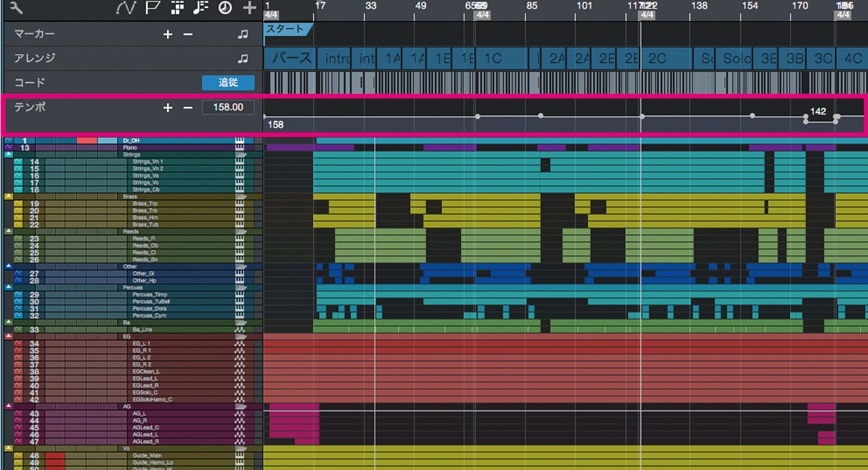Toggle automation icon on track 19 Brass_Trp

click(x=19, y=203)
